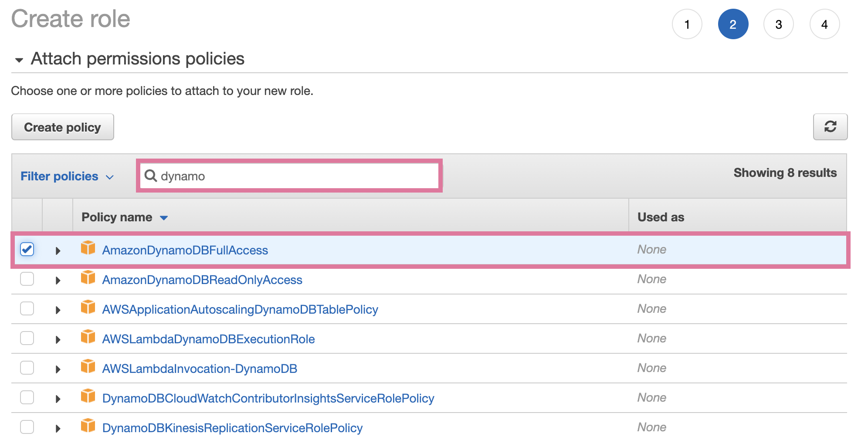The width and height of the screenshot is (868, 440).
Task: Click the AWSLambdaInvocation-DynamoDB cube icon
Action: pyautogui.click(x=88, y=366)
